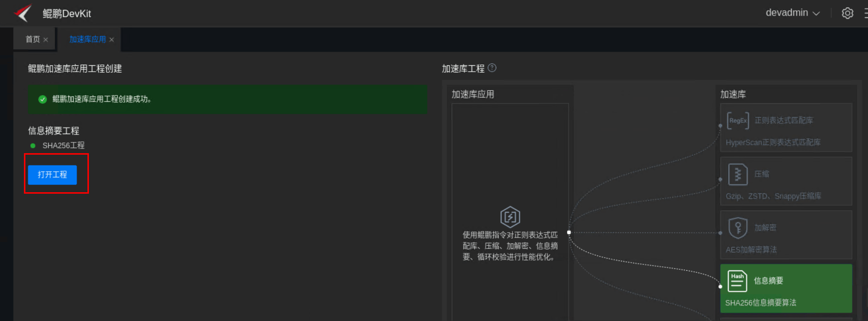Click the 加速库 column heading

point(733,94)
